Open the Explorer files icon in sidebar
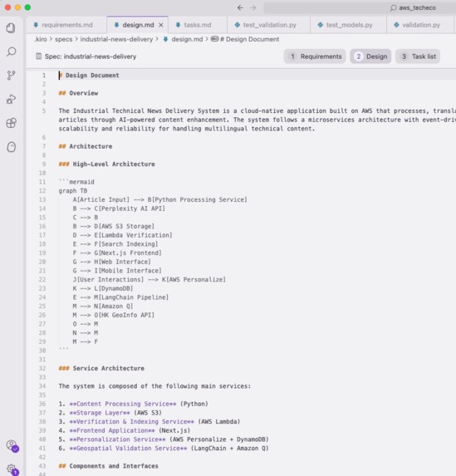The height and width of the screenshot is (476, 456). [x=11, y=28]
